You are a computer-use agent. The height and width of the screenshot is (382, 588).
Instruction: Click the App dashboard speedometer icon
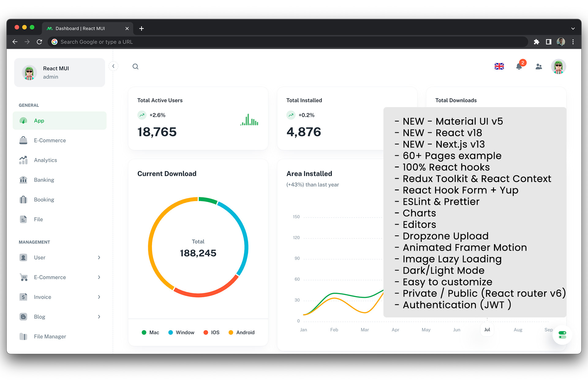23,121
